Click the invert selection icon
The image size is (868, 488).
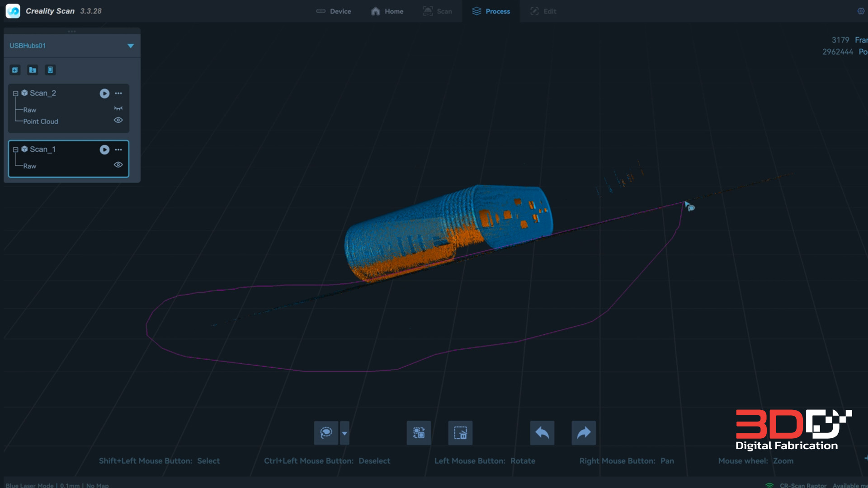[419, 432]
